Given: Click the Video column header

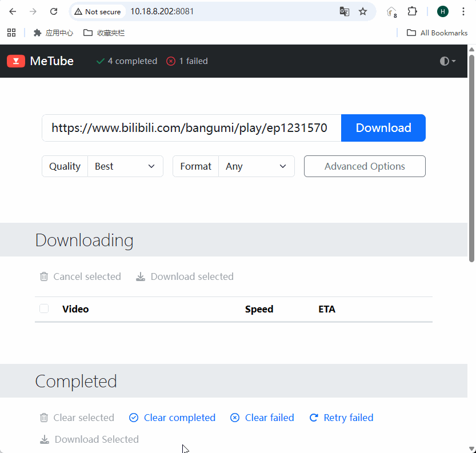Looking at the screenshot, I should coord(75,309).
